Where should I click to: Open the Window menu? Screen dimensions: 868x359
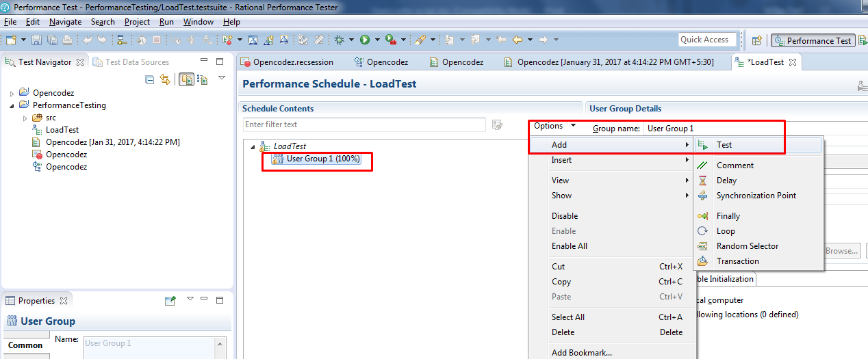pos(198,22)
